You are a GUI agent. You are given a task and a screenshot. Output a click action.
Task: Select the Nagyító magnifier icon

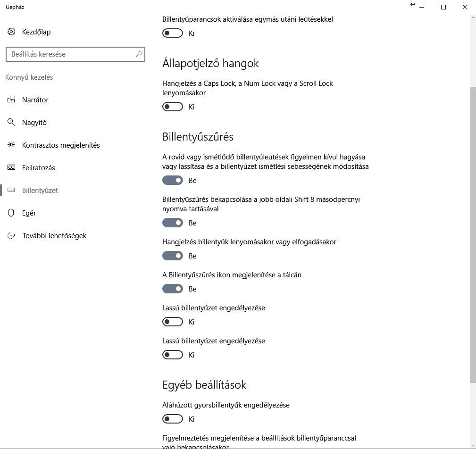11,122
